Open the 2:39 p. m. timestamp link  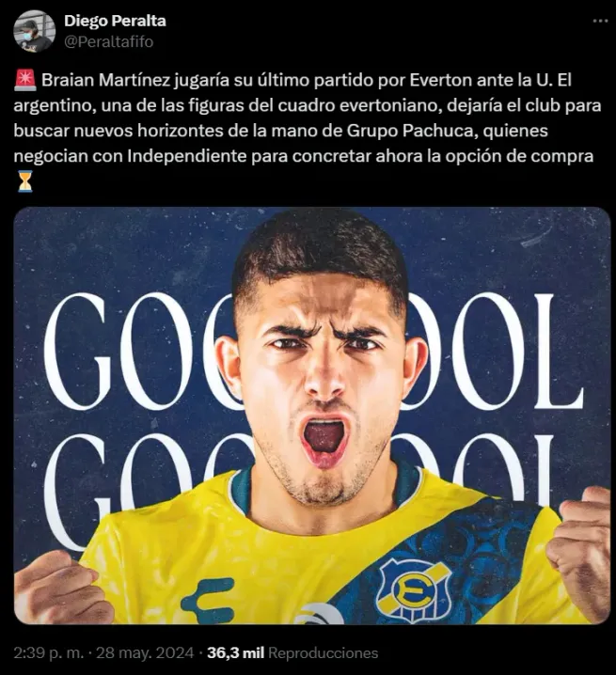click(x=48, y=653)
